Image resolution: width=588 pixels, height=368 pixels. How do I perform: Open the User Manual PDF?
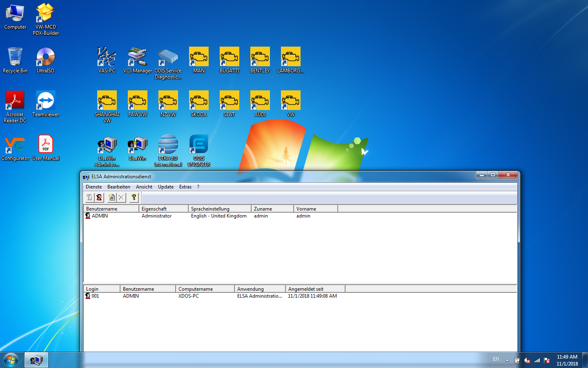click(x=46, y=148)
